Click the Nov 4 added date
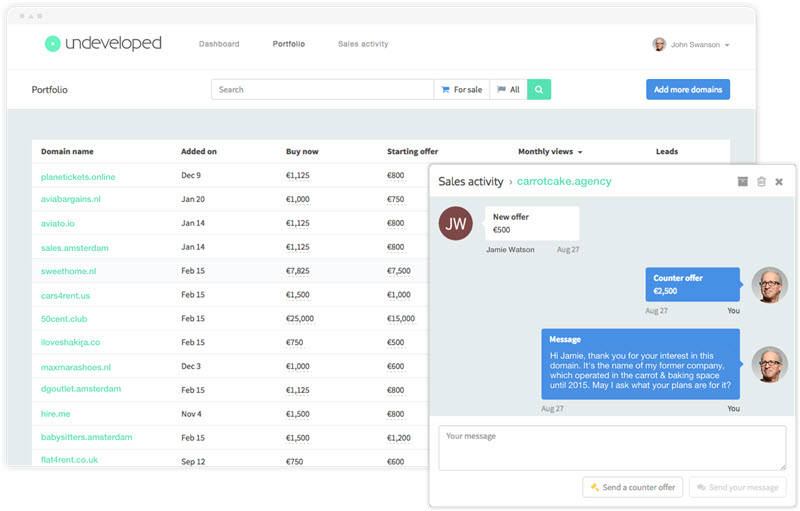Viewport: 800px width, 511px height. tap(191, 414)
